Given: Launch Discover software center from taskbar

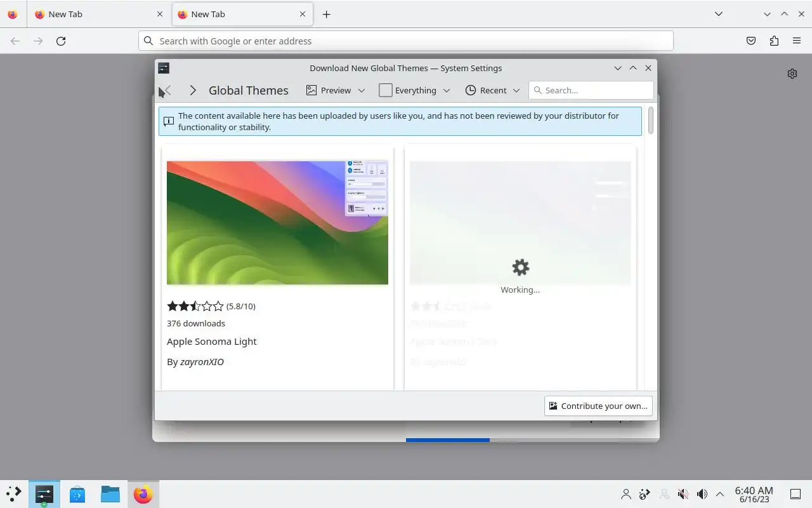Looking at the screenshot, I should click(x=77, y=494).
